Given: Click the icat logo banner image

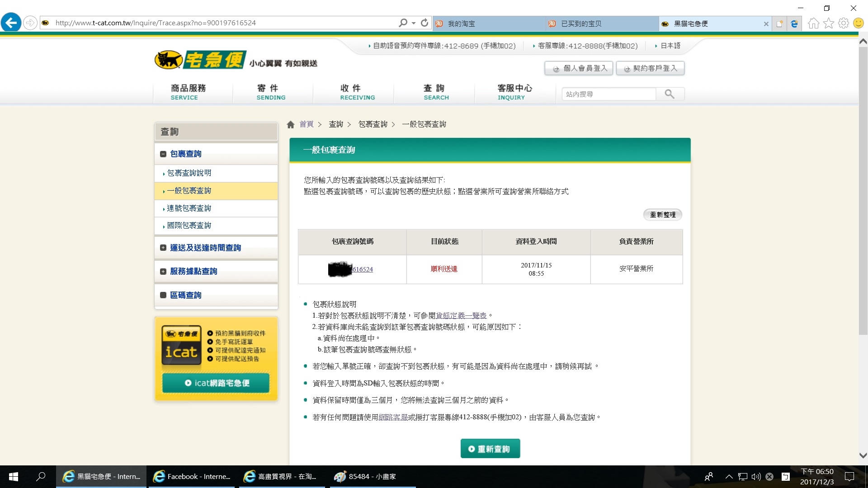Looking at the screenshot, I should pos(181,346).
